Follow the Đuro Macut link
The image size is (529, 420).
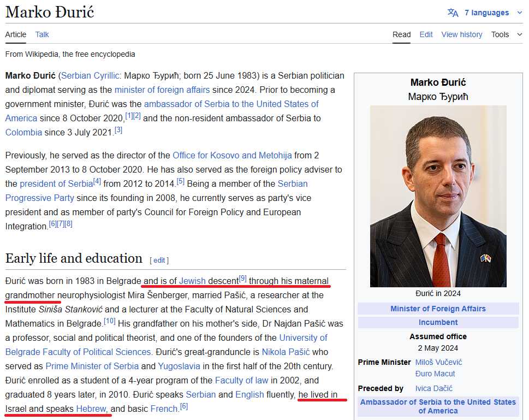click(x=435, y=374)
